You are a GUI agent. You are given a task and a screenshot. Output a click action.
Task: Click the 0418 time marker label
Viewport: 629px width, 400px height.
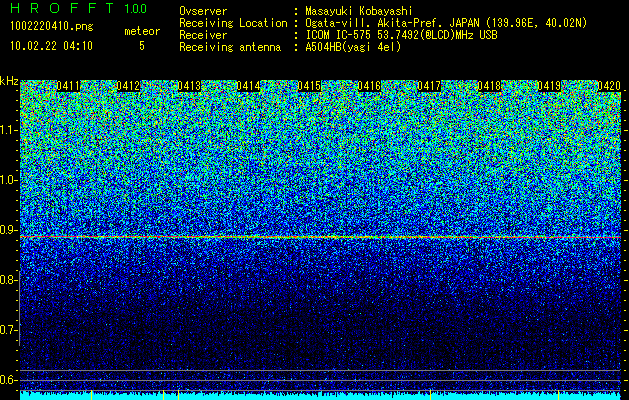click(x=489, y=86)
